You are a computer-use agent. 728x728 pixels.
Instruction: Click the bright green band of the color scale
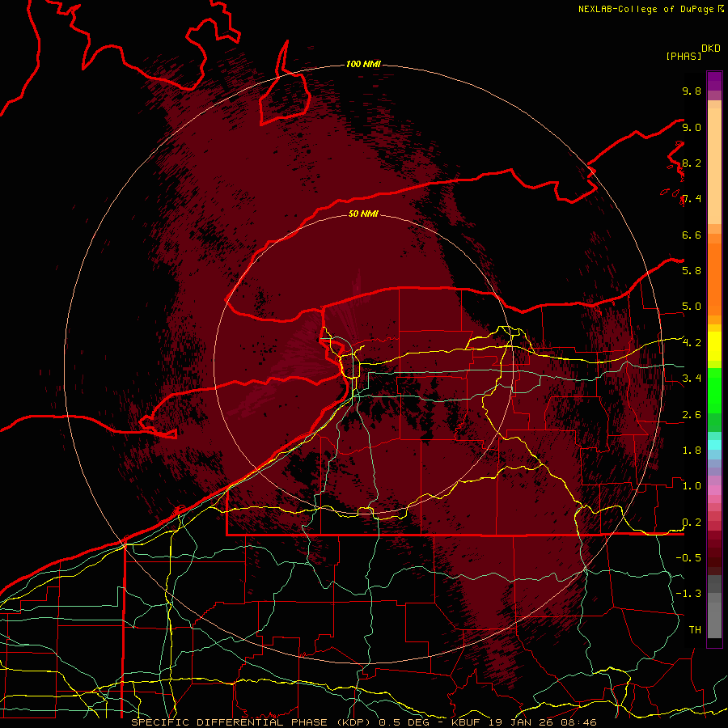[714, 390]
